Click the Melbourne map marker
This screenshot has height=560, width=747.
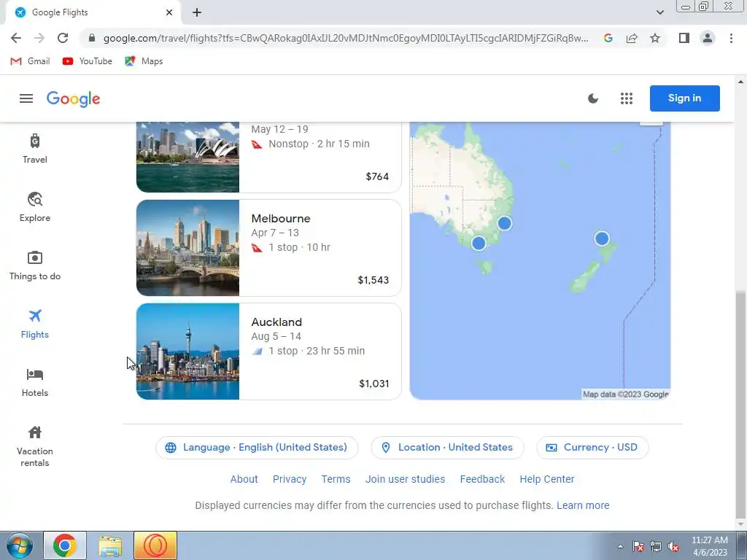pyautogui.click(x=479, y=243)
